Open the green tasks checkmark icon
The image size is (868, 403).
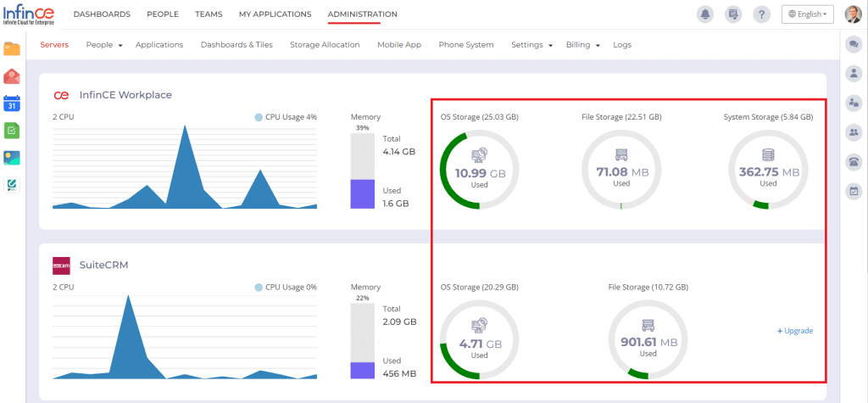pyautogui.click(x=12, y=131)
